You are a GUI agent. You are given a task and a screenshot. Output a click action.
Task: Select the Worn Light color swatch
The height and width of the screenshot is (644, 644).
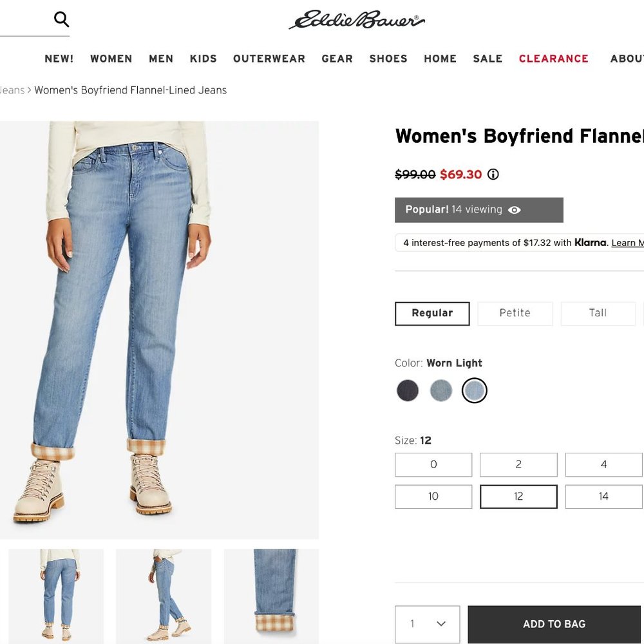tap(475, 390)
